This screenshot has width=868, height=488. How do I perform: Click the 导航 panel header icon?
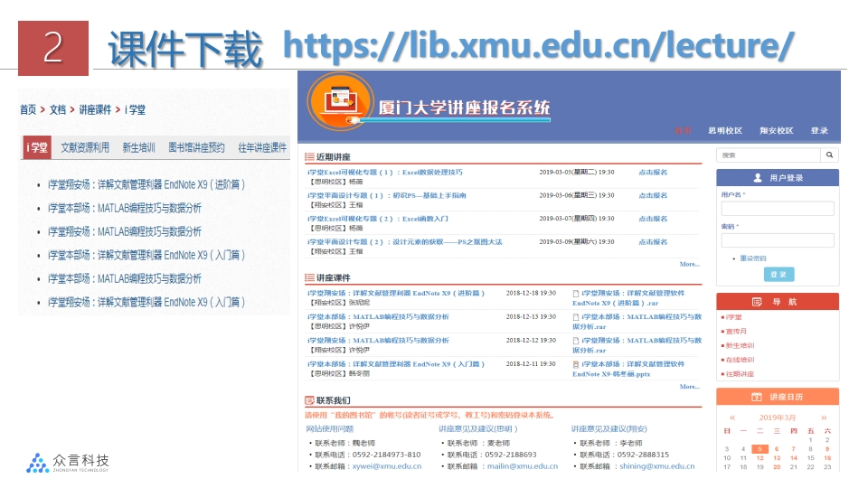pyautogui.click(x=757, y=302)
